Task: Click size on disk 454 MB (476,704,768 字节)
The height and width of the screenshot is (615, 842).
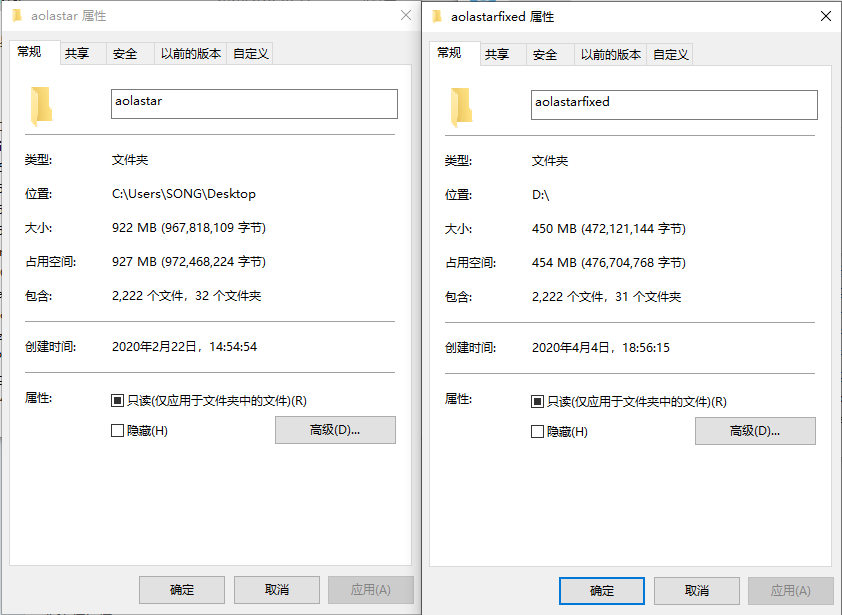Action: click(608, 263)
